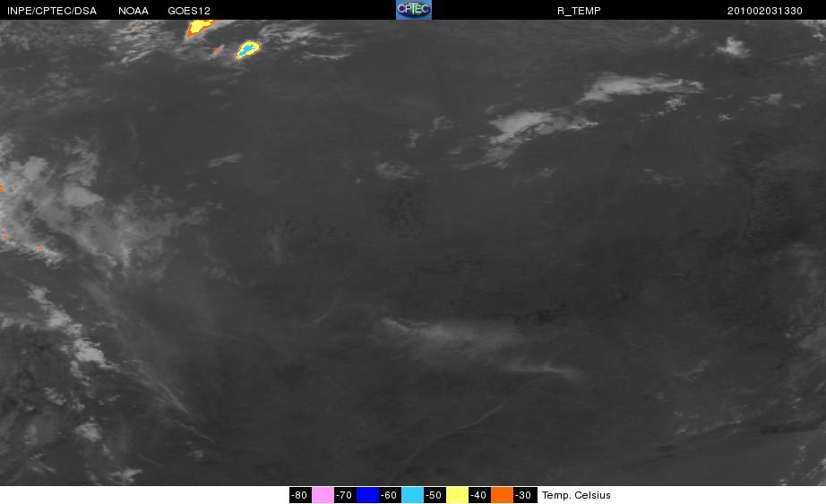The image size is (826, 504).
Task: Click the -60 legend value
Action: point(390,495)
